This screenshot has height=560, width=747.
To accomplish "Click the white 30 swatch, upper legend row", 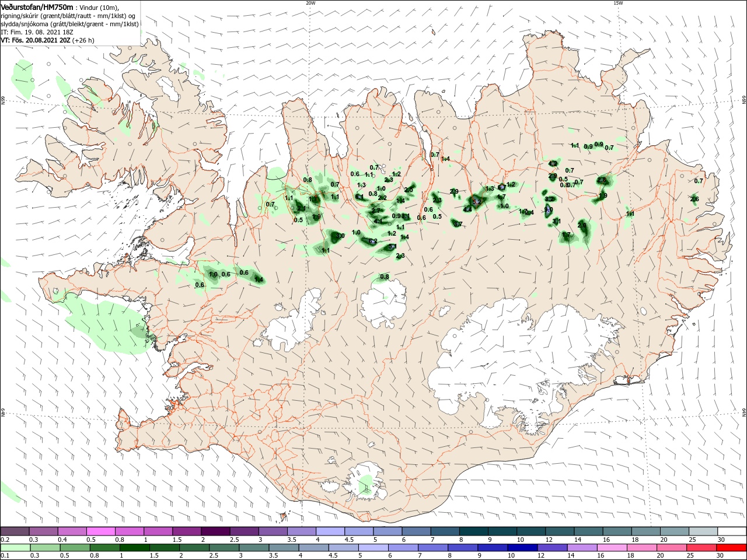I will [x=732, y=531].
